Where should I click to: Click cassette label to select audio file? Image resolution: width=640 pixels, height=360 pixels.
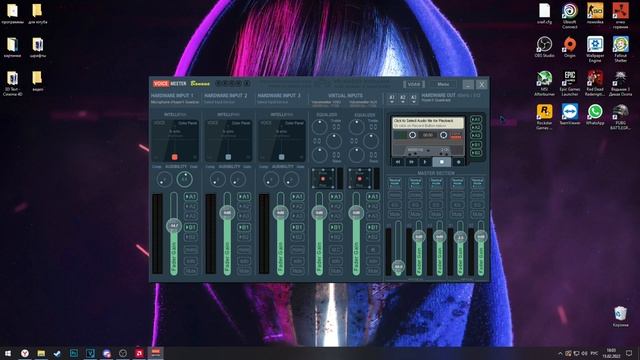[428, 123]
